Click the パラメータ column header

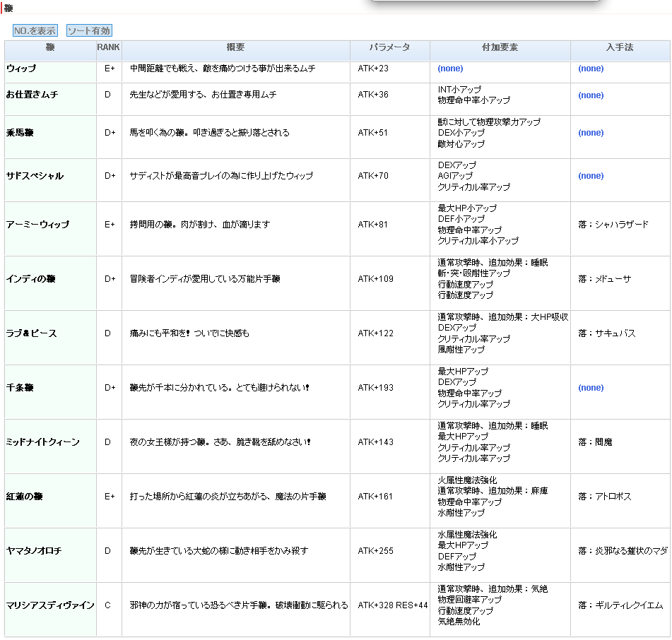pos(389,48)
